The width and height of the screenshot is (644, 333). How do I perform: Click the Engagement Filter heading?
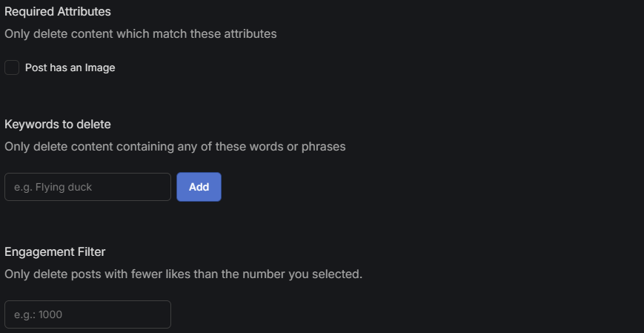(x=55, y=251)
